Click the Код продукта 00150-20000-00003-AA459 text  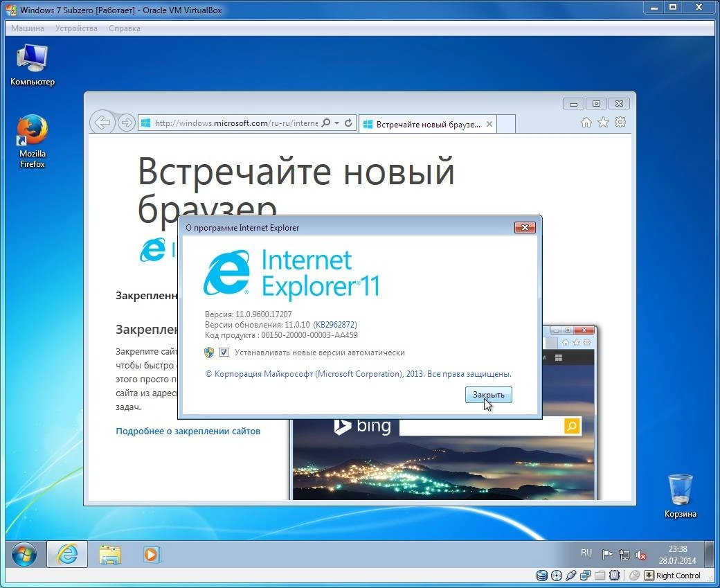281,335
